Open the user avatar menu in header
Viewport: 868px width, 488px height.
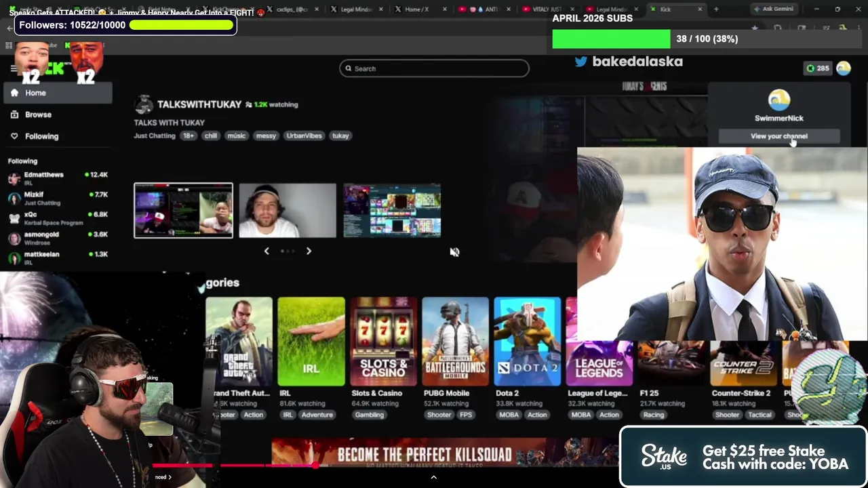point(844,68)
